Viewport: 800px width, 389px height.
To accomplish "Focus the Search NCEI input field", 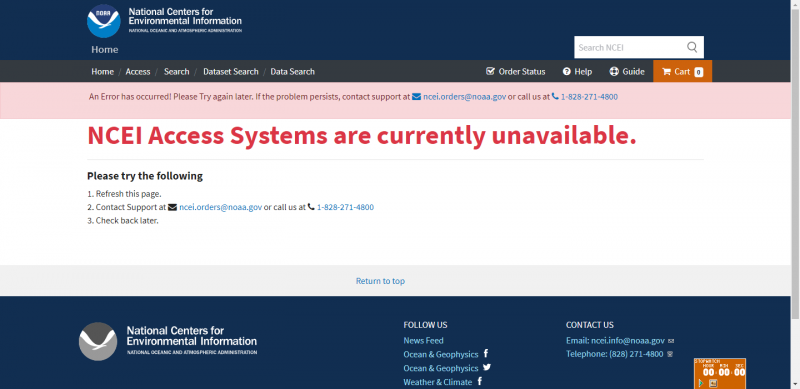I will click(630, 47).
